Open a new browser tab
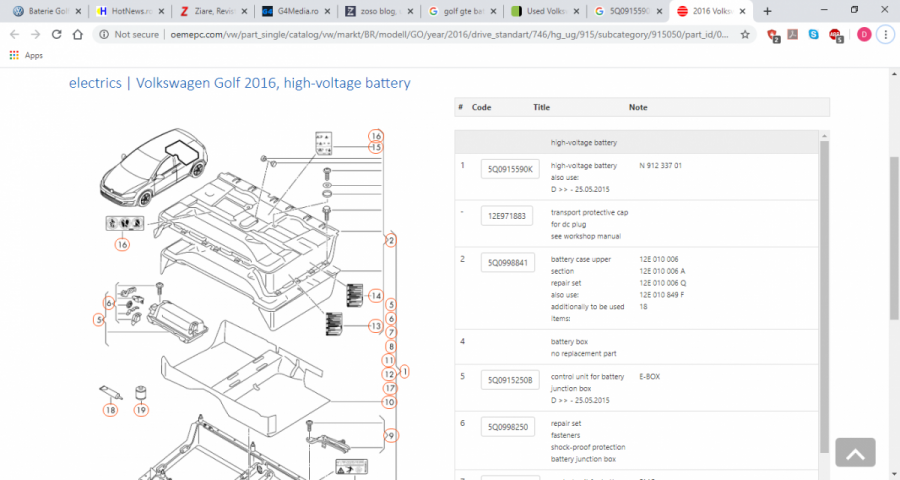Viewport: 900px width, 480px height. [767, 11]
